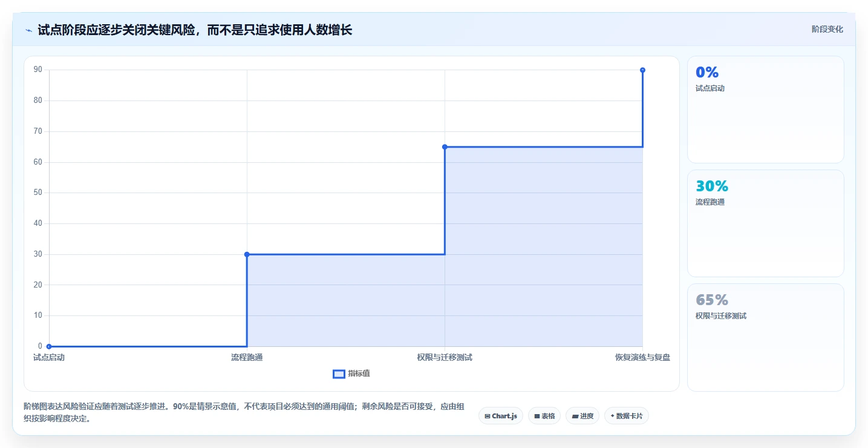The width and height of the screenshot is (868, 448).
Task: Click the 恢复演练与复盘 x-axis label
Action: tap(642, 358)
